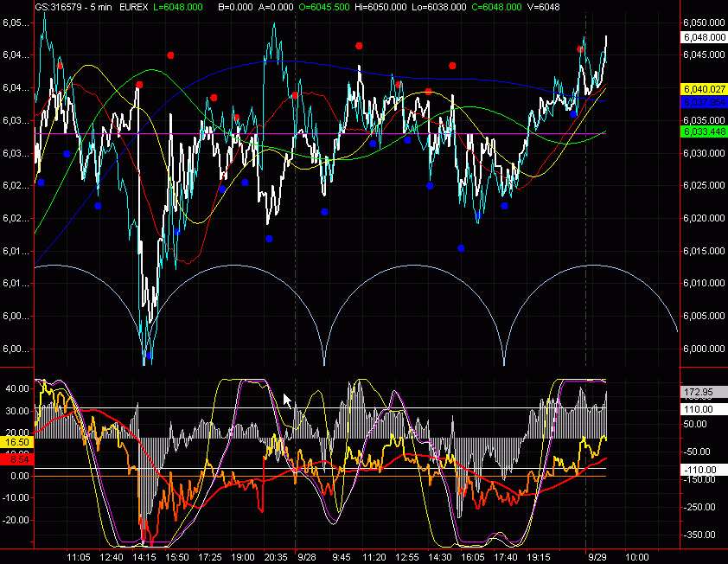Click the 6,030.000 price axis label
This screenshot has width=728, height=564.
[705, 153]
